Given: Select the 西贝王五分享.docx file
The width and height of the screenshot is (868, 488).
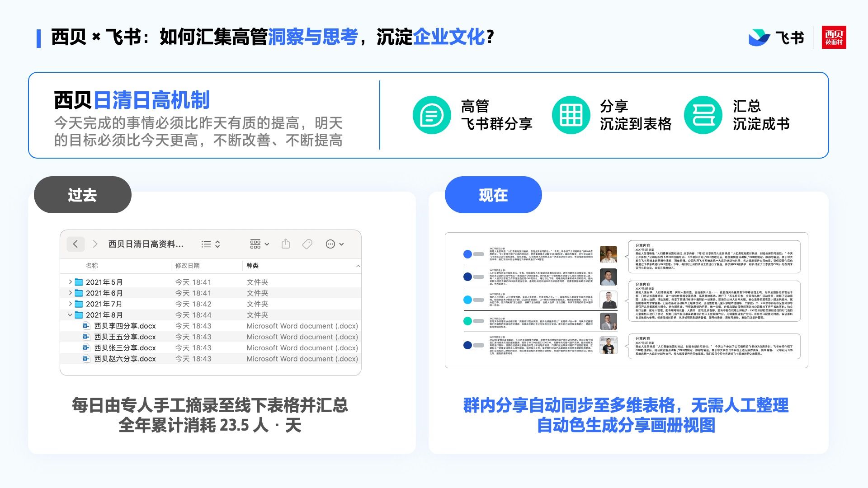Looking at the screenshot, I should point(211,337).
